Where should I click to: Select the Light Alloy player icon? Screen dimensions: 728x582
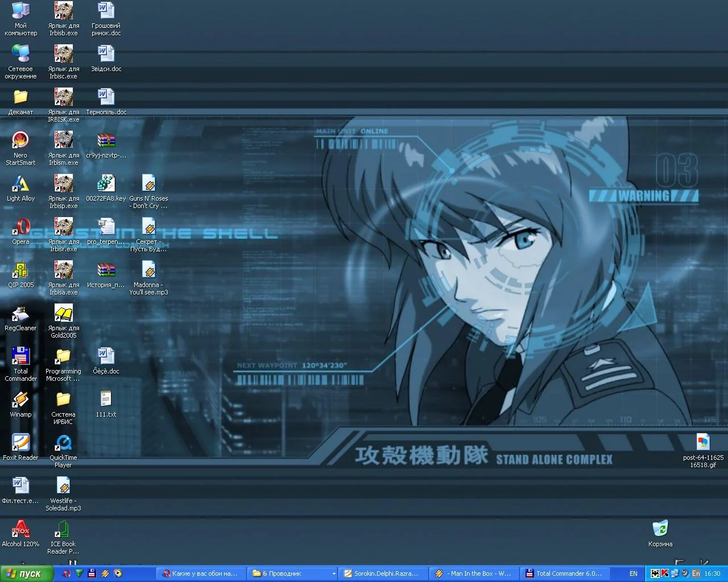click(20, 188)
